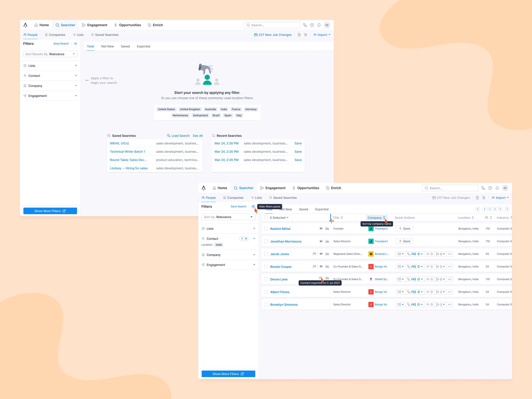The height and width of the screenshot is (399, 532).
Task: Click the more options dots for Brooklyn Simmons
Action: coord(450,304)
